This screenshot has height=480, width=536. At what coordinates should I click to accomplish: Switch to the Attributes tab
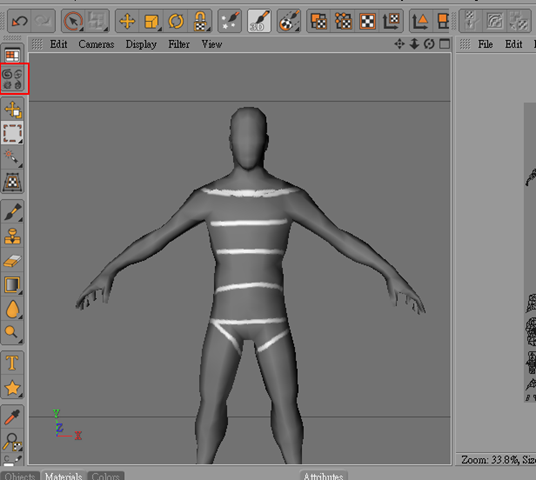coord(323,476)
